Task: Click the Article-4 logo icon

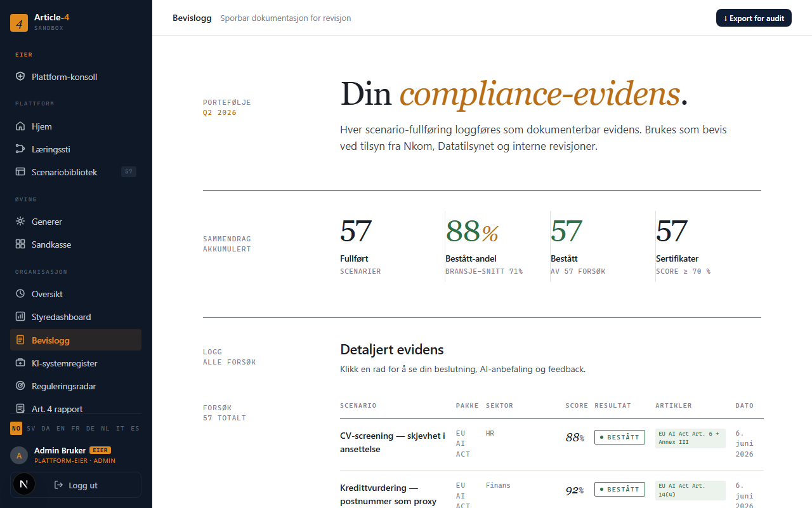Action: (19, 23)
